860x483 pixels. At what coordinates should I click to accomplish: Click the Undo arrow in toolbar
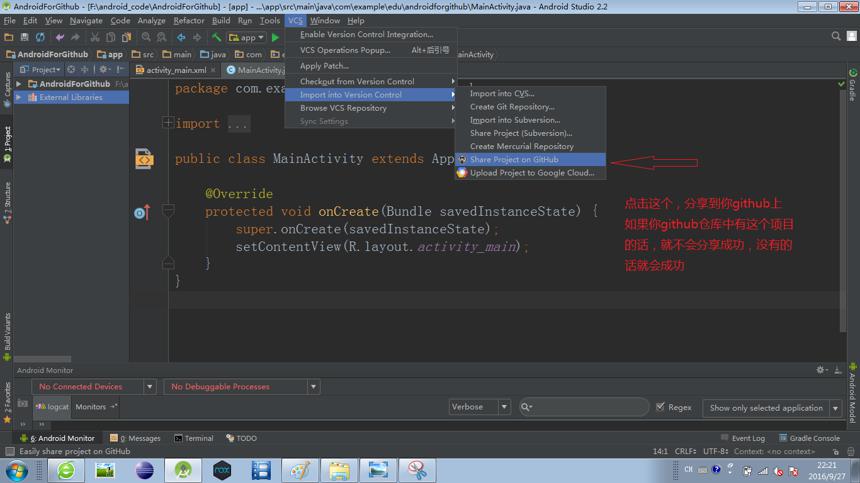pyautogui.click(x=60, y=37)
